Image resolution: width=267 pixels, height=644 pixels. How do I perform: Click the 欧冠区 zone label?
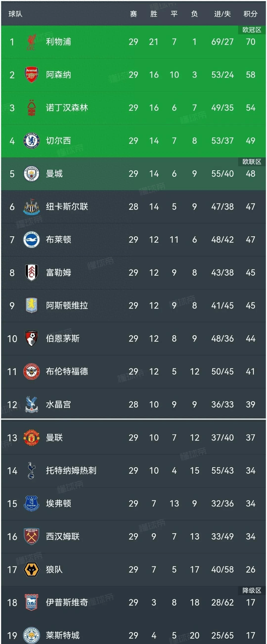pos(252,30)
